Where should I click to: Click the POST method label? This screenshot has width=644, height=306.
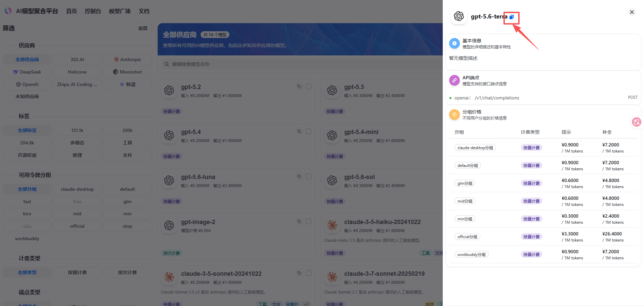click(633, 97)
